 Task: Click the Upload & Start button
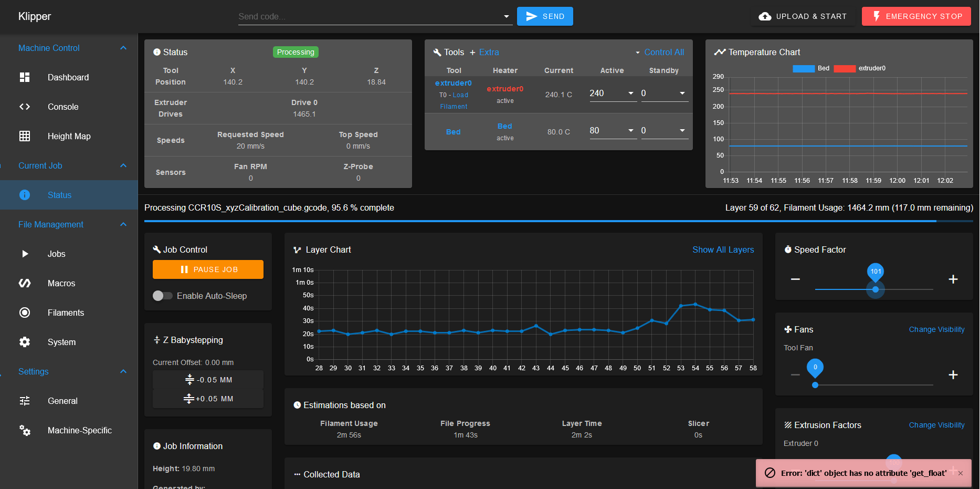click(803, 16)
